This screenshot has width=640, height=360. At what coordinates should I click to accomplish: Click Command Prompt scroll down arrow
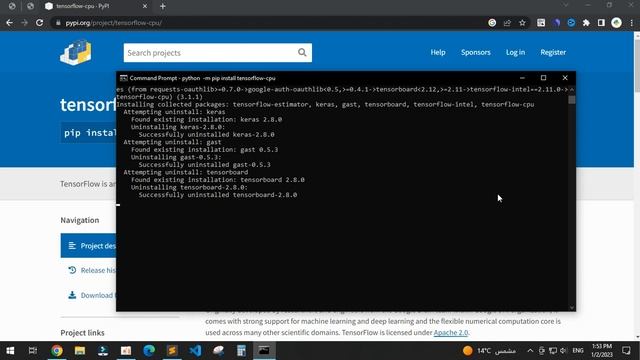click(x=572, y=308)
